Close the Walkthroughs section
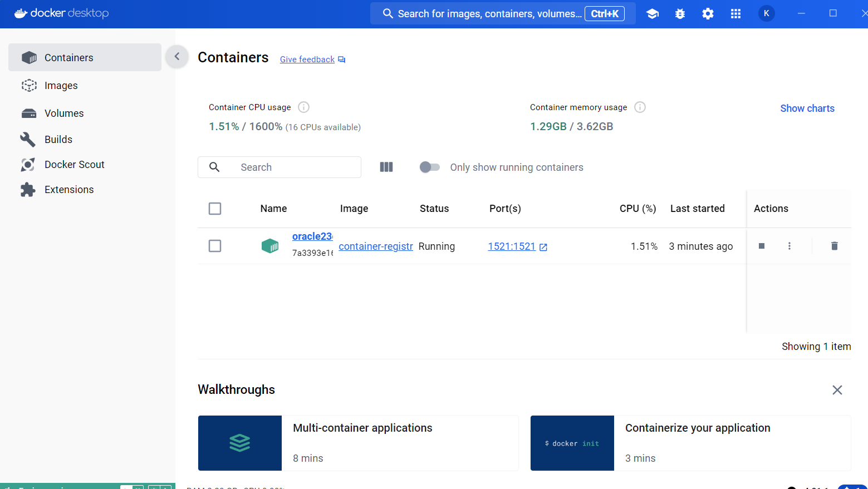 pyautogui.click(x=837, y=390)
